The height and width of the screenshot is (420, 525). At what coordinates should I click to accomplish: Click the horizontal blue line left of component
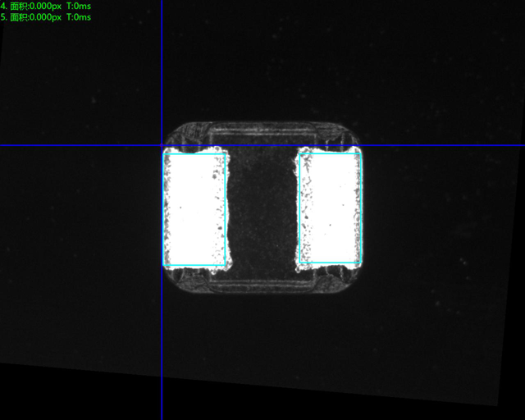point(82,145)
